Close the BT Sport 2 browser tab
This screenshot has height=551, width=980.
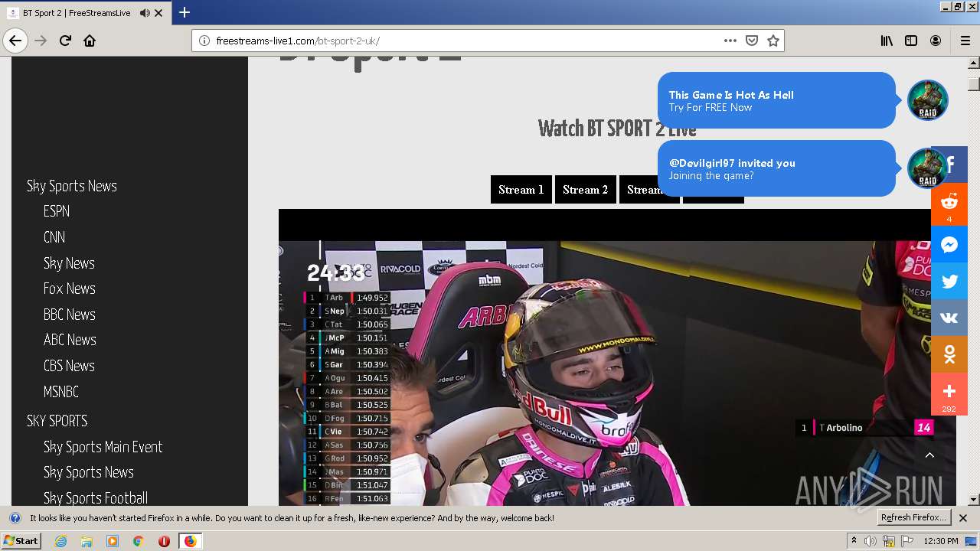tap(158, 13)
